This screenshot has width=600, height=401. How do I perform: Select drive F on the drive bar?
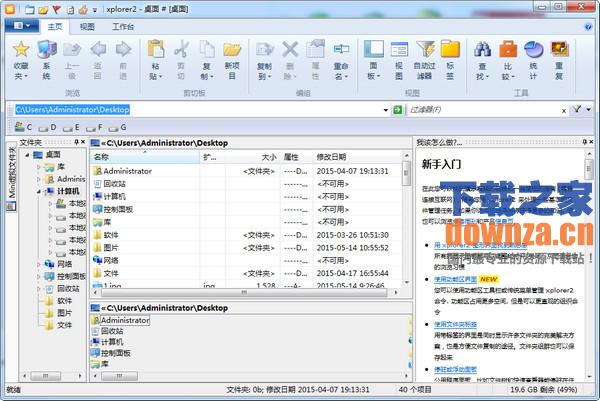95,127
